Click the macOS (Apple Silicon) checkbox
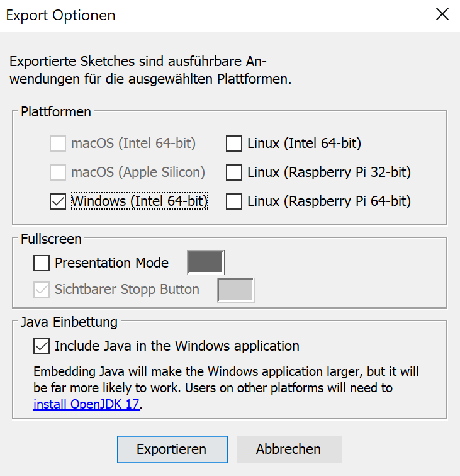 [x=58, y=173]
